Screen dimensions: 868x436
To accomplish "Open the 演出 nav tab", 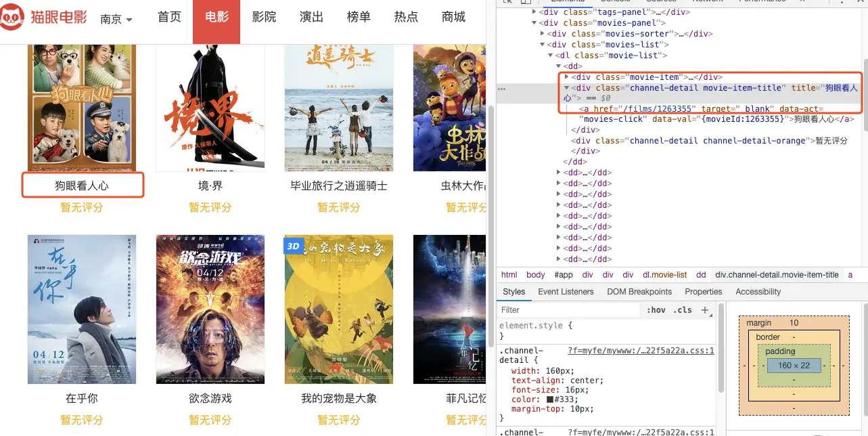I will click(311, 17).
